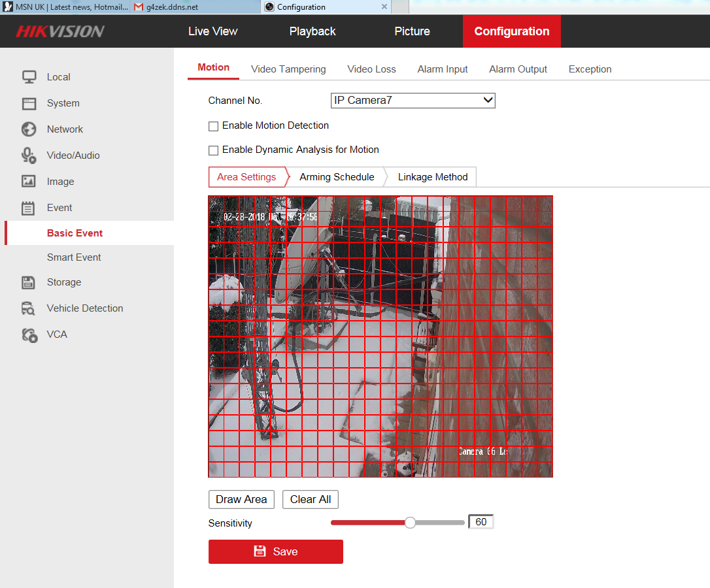Open the Linkage Method step tab

coord(432,177)
